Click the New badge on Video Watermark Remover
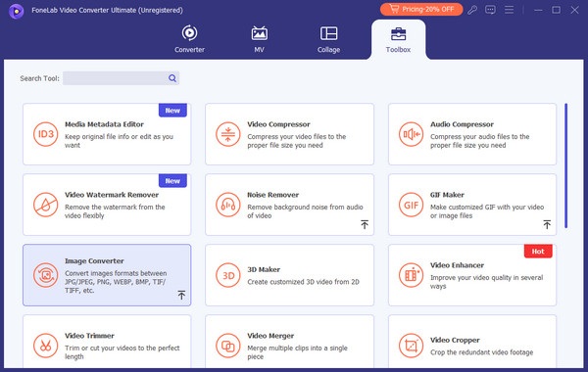The image size is (588, 372). [172, 181]
